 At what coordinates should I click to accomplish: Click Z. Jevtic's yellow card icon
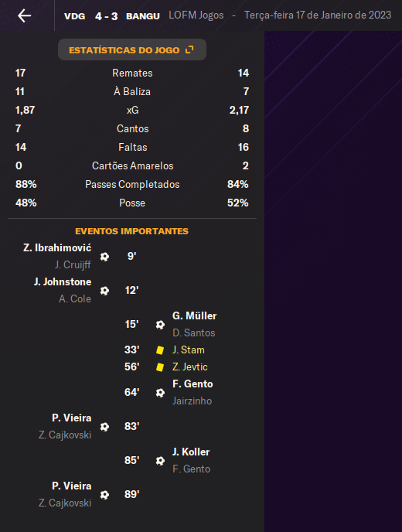[x=160, y=367]
